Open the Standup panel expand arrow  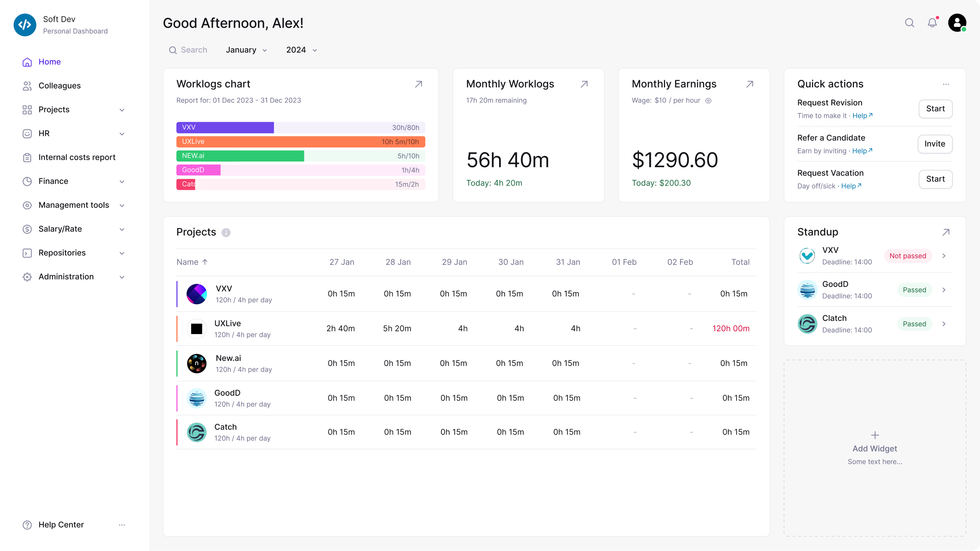pyautogui.click(x=946, y=232)
